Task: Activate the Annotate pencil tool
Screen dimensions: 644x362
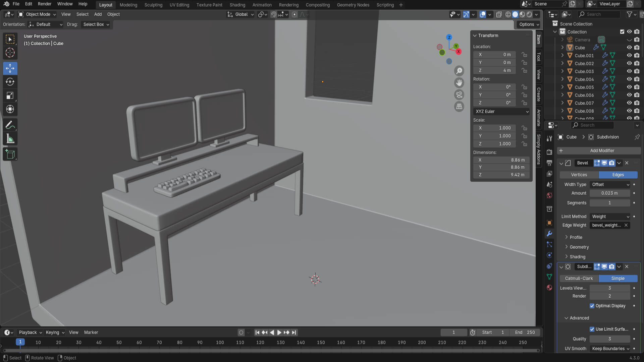Action: point(10,125)
